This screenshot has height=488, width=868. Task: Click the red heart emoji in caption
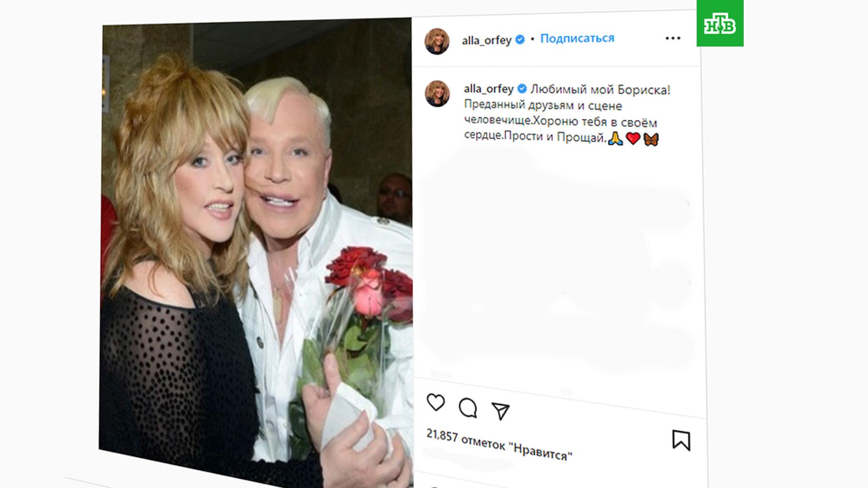tap(633, 139)
